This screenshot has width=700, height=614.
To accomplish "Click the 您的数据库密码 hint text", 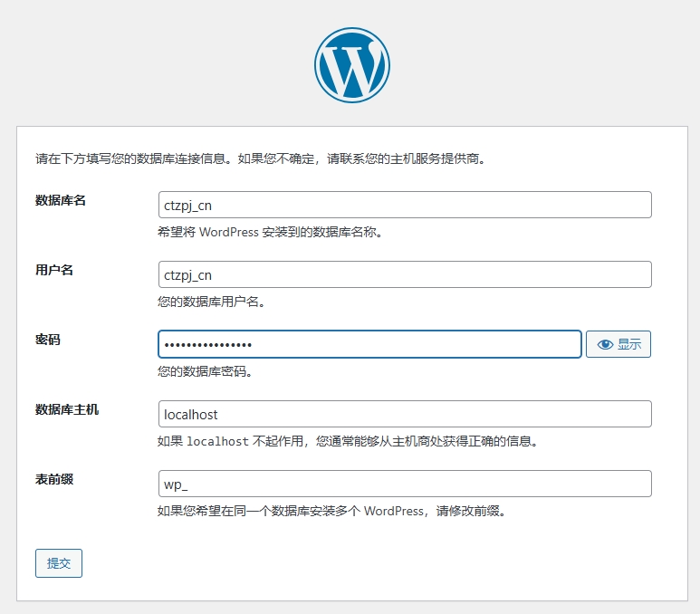I will [x=205, y=371].
